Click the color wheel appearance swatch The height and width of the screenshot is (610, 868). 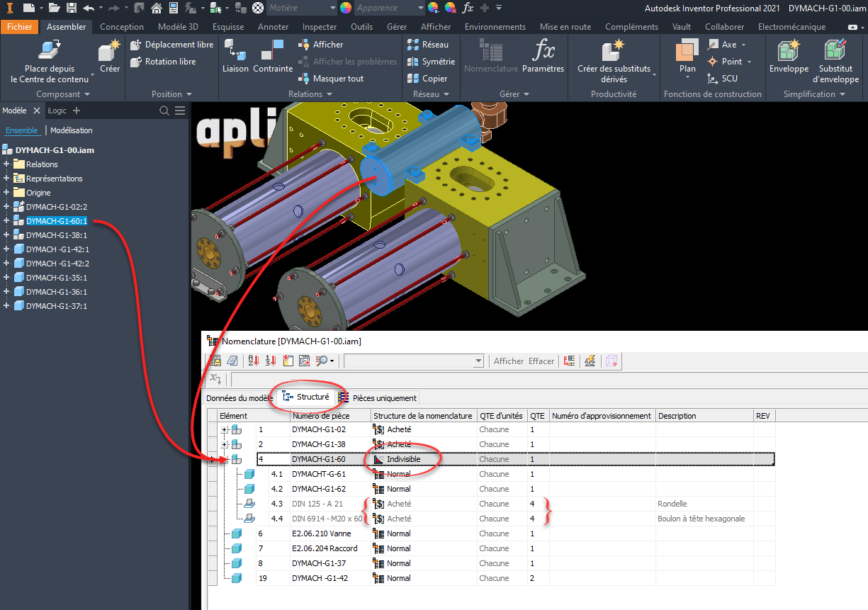346,8
